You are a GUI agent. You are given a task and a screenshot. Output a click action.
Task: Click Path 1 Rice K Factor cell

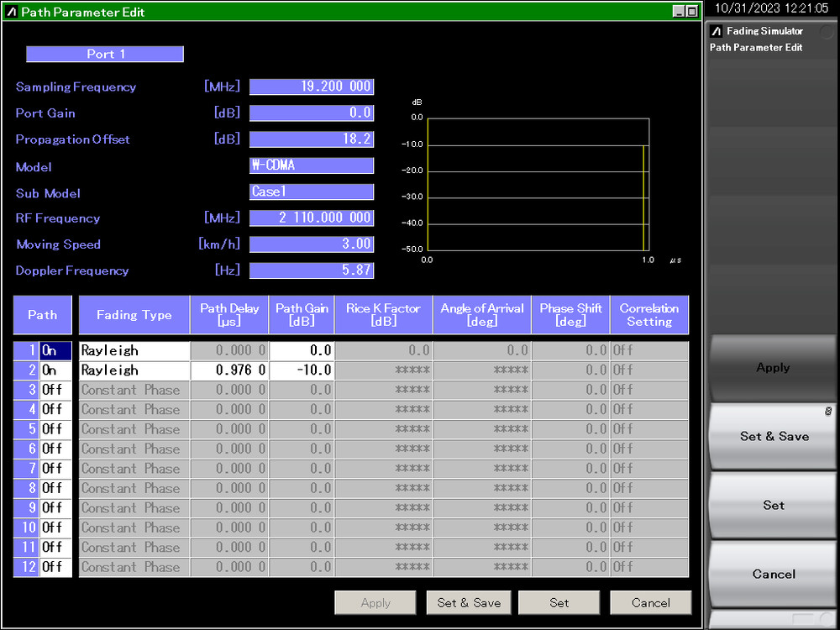click(x=384, y=351)
